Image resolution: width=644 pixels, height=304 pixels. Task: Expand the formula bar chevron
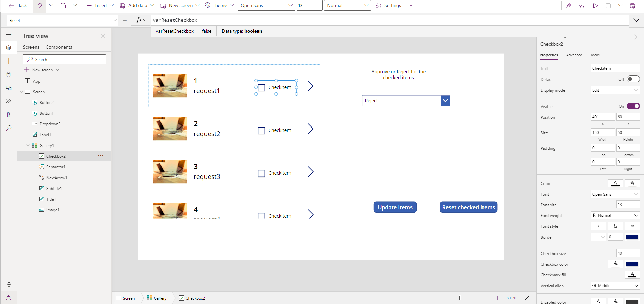636,20
